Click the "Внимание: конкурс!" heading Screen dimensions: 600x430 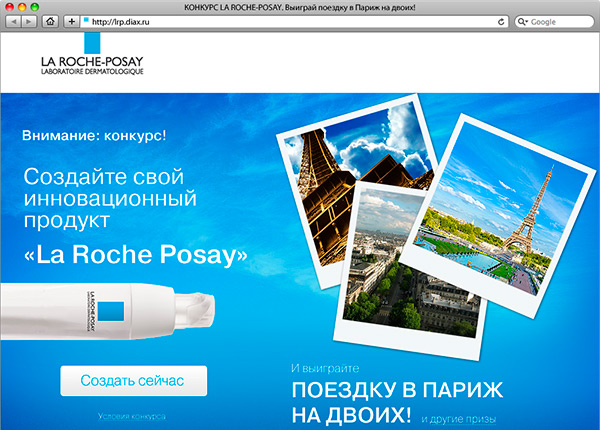point(94,135)
